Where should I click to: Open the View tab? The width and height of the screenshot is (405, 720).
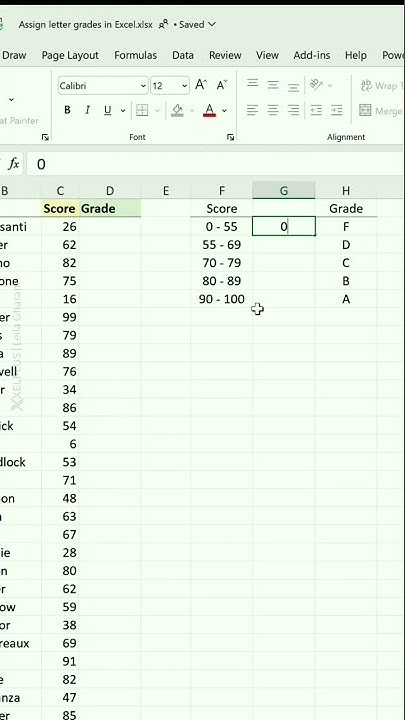coord(267,55)
